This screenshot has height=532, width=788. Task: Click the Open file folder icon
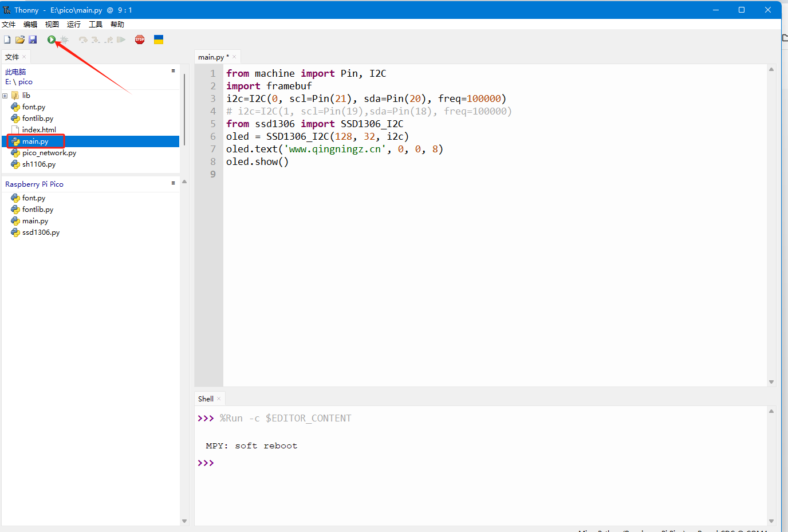coord(20,40)
